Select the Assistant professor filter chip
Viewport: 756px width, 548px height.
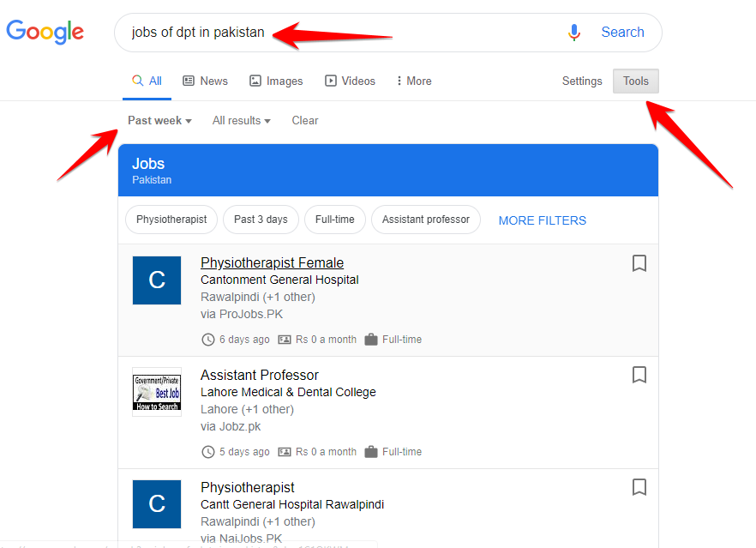coord(426,220)
